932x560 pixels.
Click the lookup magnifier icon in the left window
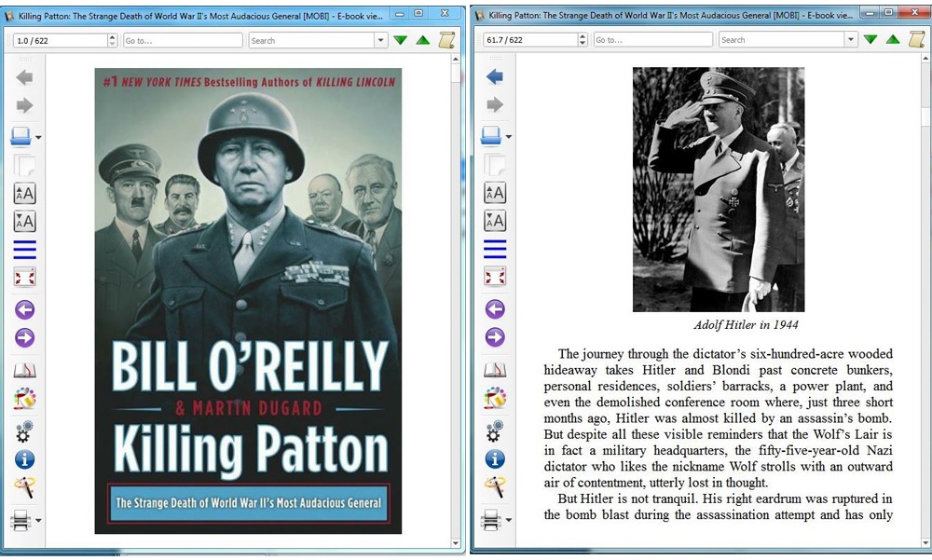(24, 487)
